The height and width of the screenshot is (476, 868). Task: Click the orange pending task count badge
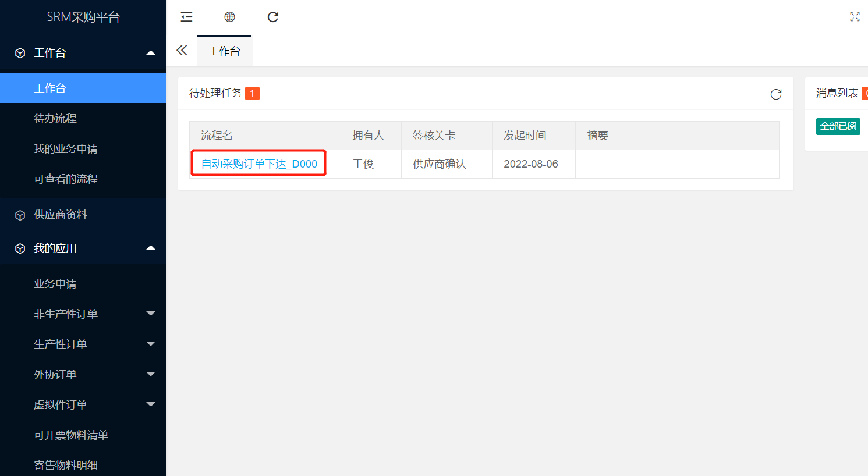point(252,93)
